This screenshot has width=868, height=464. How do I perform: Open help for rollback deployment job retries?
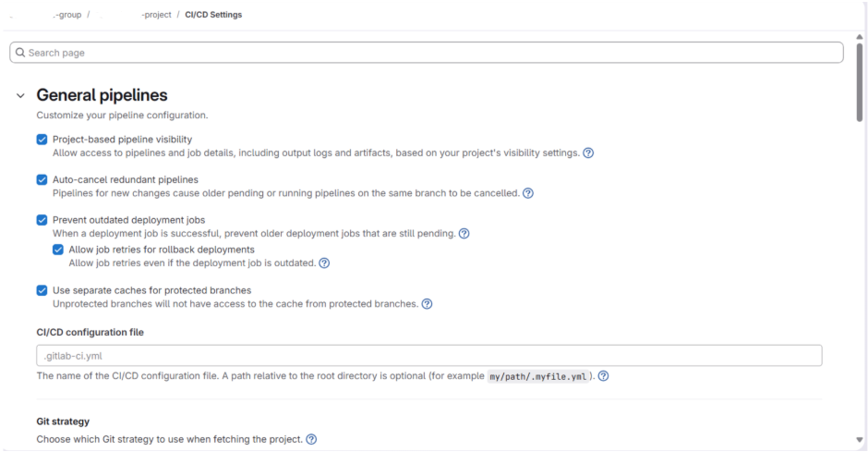tap(324, 263)
